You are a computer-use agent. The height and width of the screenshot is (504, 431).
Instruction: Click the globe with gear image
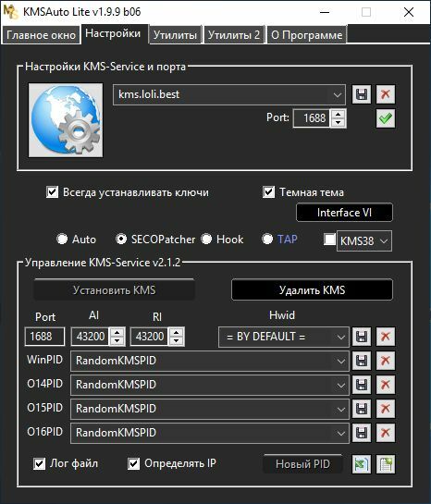click(x=66, y=120)
